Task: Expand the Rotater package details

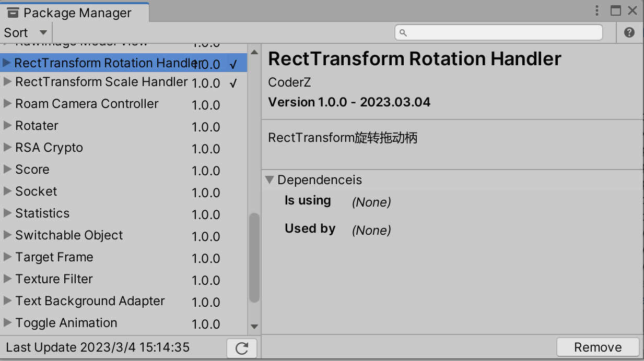Action: (x=7, y=126)
